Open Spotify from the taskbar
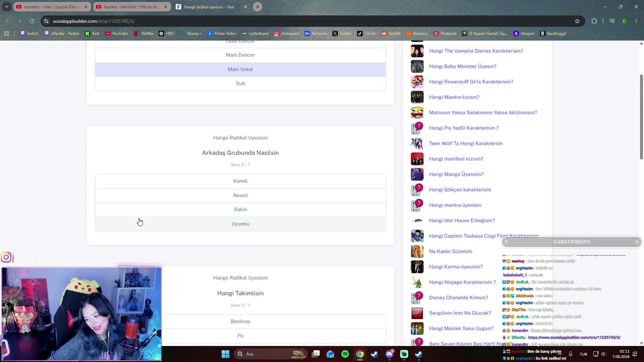 tap(345, 354)
